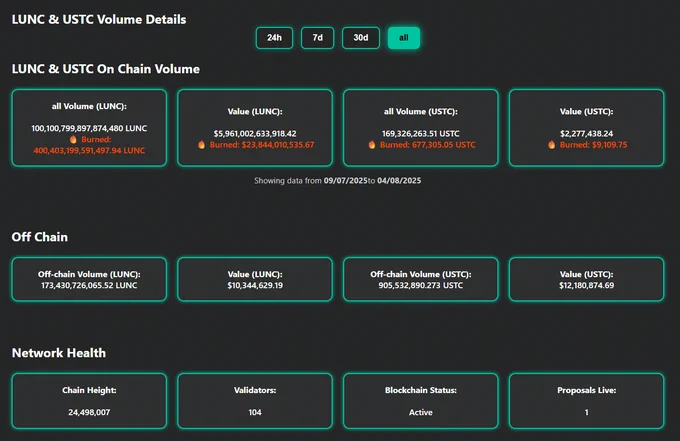
Task: Click the 100,100,799,897,874,480 LUNC value
Action: [x=89, y=128]
